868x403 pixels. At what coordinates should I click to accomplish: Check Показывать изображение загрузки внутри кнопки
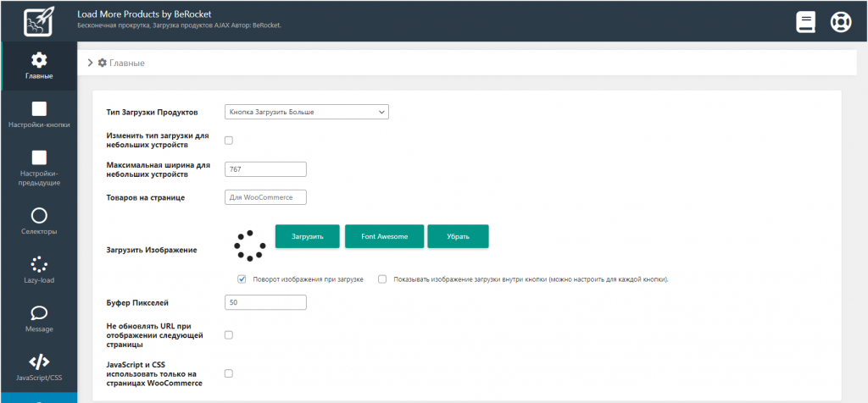click(382, 279)
